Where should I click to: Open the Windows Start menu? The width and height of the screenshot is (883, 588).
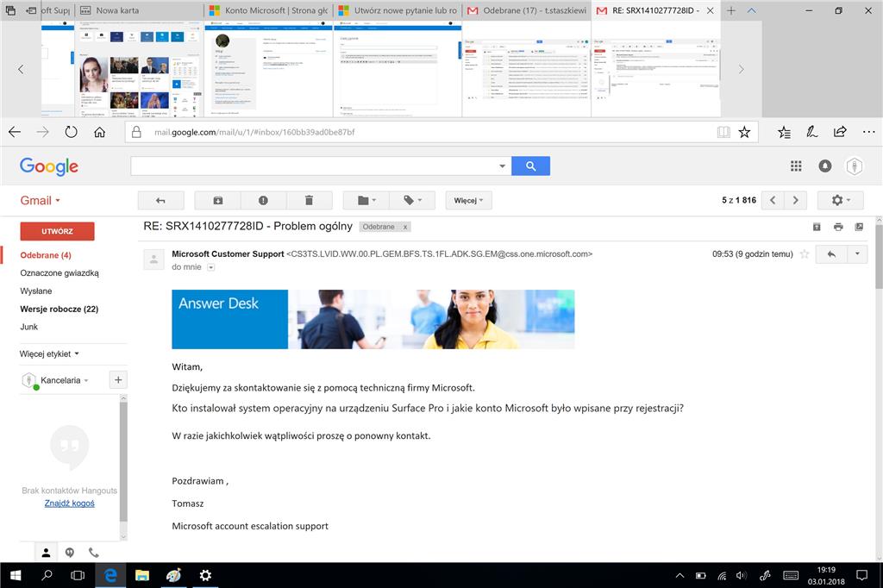[x=16, y=575]
